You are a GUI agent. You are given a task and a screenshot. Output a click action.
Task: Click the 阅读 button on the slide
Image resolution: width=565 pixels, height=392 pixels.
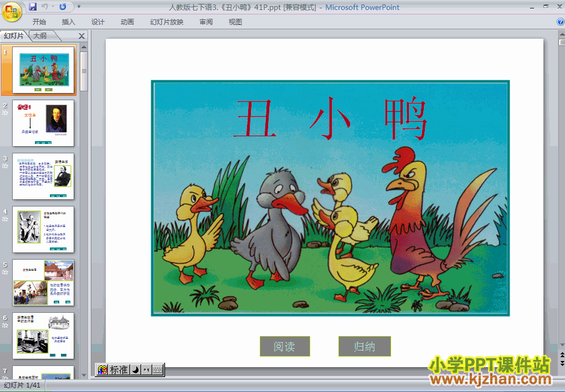pyautogui.click(x=285, y=346)
